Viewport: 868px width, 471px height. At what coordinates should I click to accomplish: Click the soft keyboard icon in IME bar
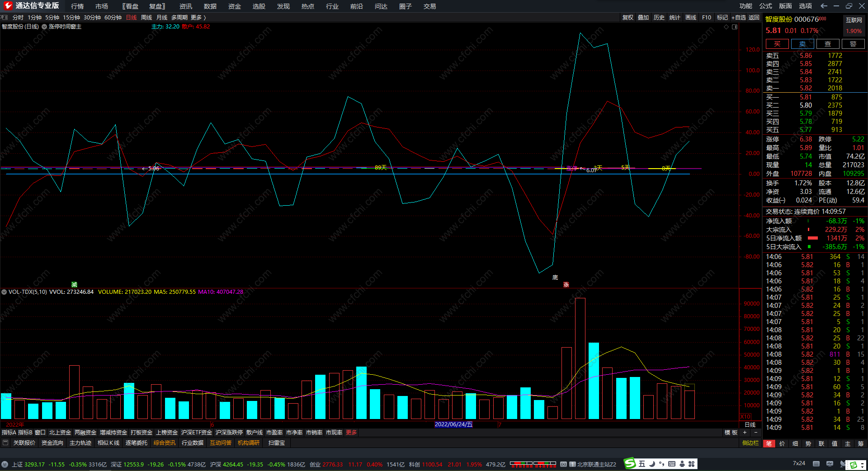click(x=672, y=464)
